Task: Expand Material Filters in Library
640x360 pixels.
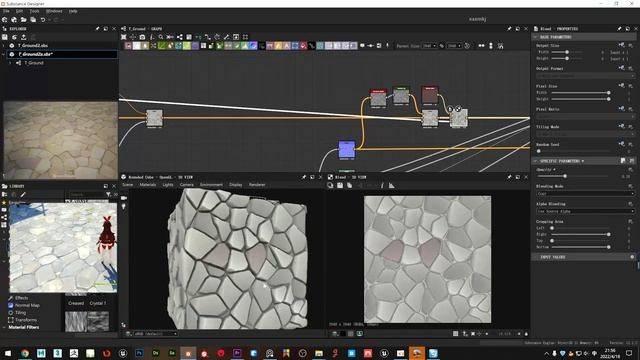Action: pyautogui.click(x=4, y=327)
